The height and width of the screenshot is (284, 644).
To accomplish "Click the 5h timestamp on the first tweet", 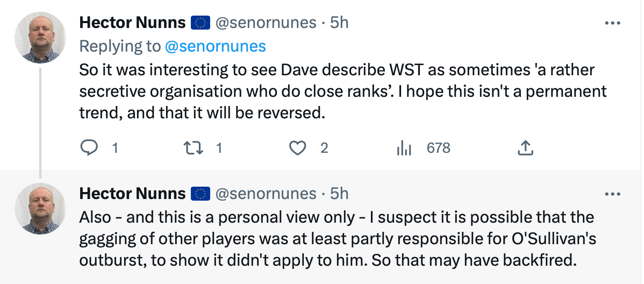I will coord(339,23).
